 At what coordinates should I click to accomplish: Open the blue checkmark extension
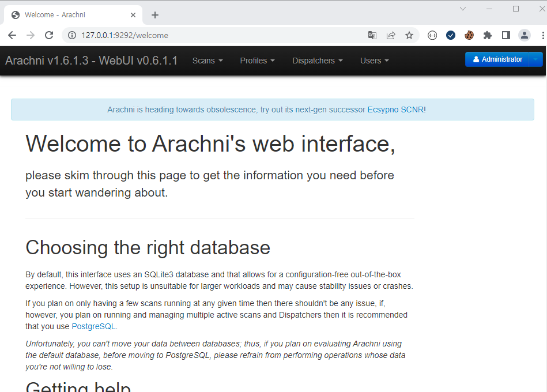(451, 35)
